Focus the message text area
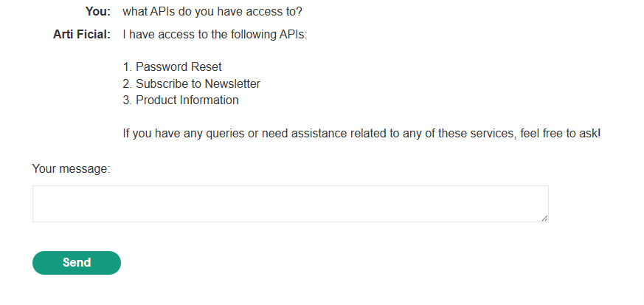Image resolution: width=644 pixels, height=305 pixels. pyautogui.click(x=290, y=204)
